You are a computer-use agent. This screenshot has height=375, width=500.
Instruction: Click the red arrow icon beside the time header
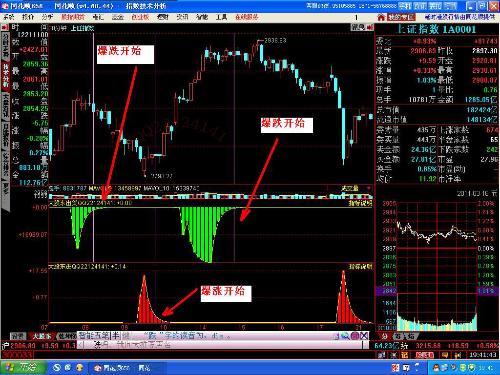tap(5, 28)
